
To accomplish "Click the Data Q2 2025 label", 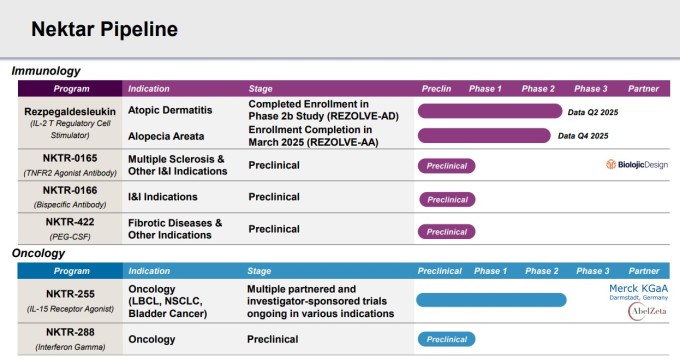I will [593, 112].
